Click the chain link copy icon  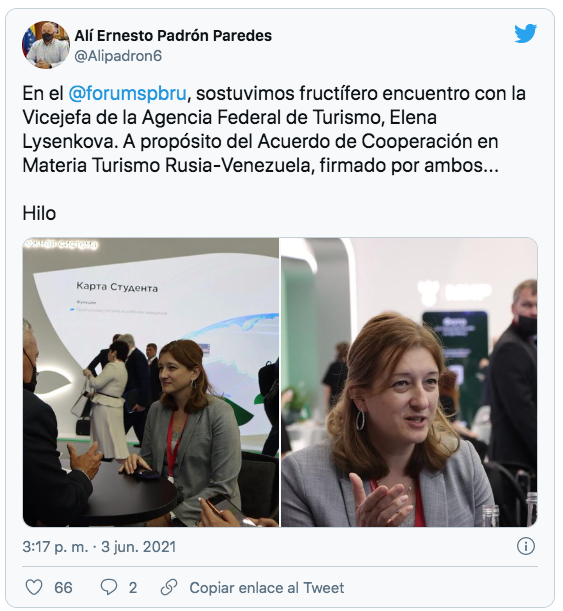[169, 587]
